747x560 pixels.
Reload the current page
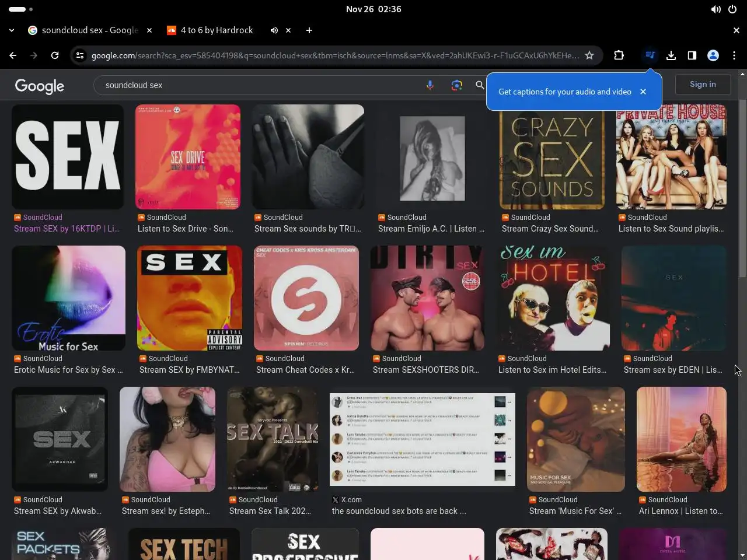pos(55,55)
